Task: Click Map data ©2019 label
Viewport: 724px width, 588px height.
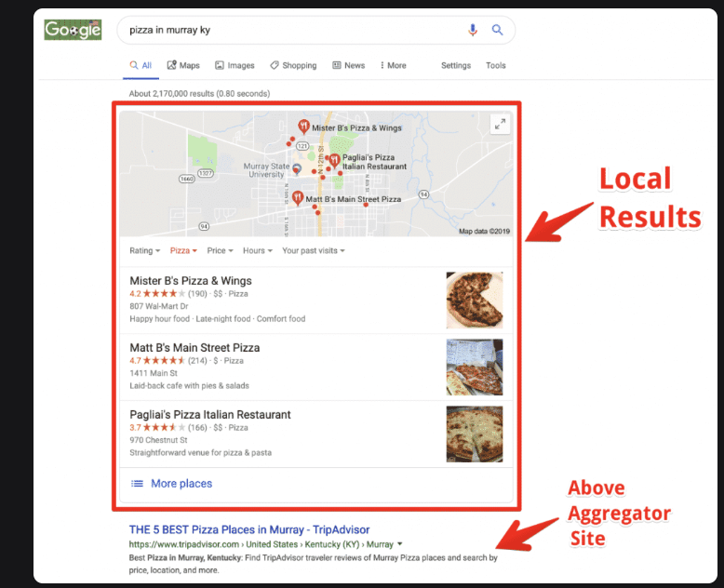Action: (484, 232)
